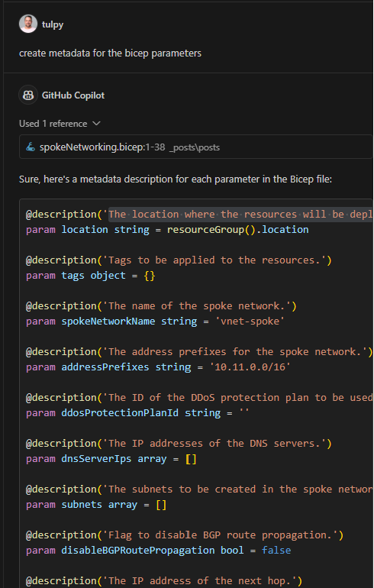Viewport: 374px width, 588px height.
Task: Click the 'GitHub Copilot' name label
Action: point(73,95)
